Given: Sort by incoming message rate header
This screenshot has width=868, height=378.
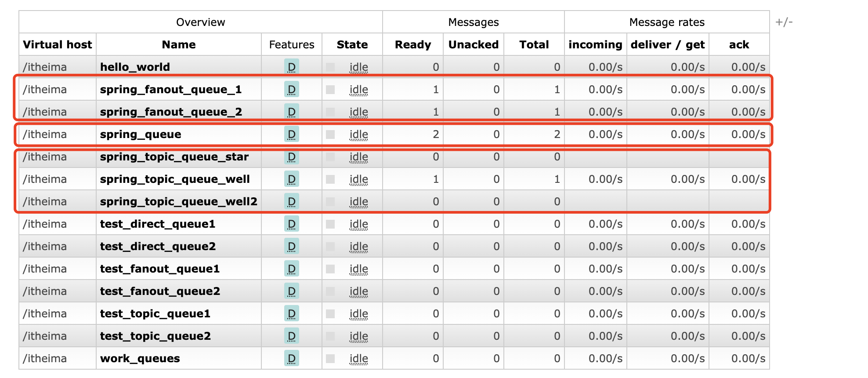Looking at the screenshot, I should point(595,44).
